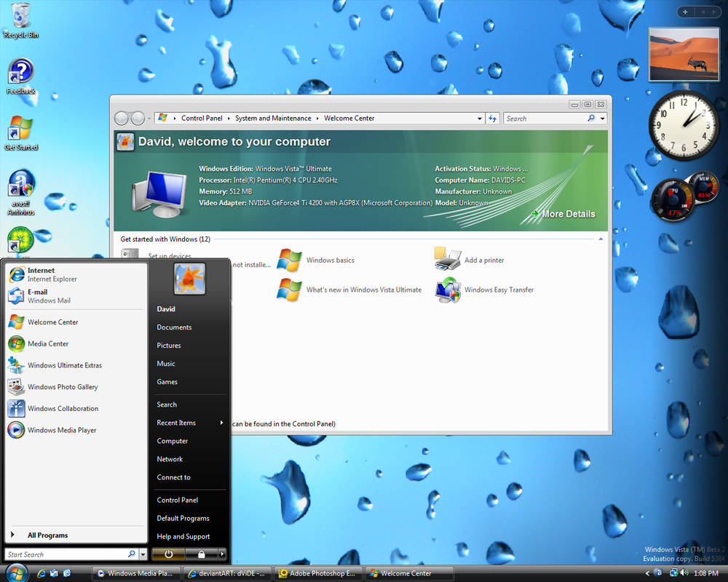
Task: Open the All Programs menu
Action: pos(48,535)
